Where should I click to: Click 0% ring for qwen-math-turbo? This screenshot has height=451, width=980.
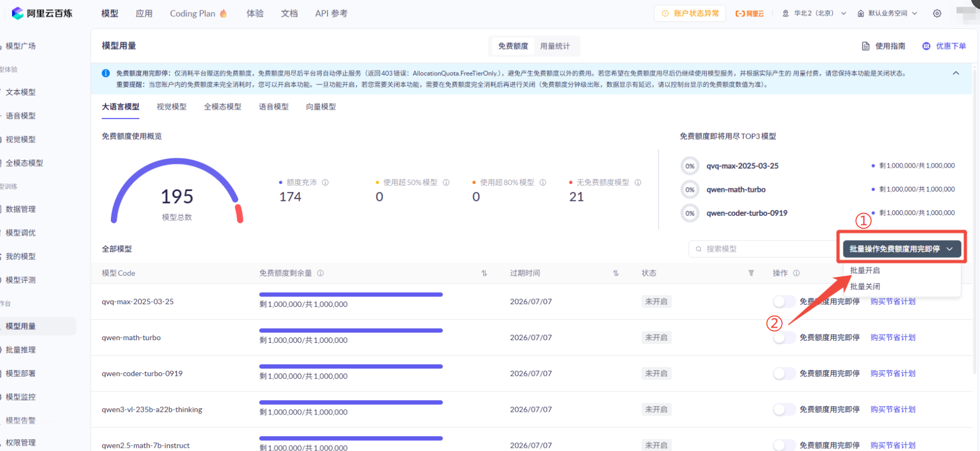pos(690,189)
